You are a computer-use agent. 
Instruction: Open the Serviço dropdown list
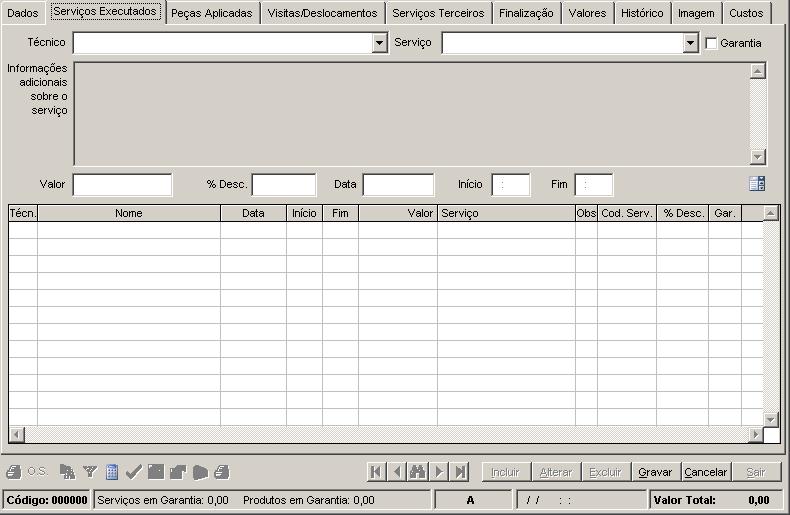click(690, 43)
